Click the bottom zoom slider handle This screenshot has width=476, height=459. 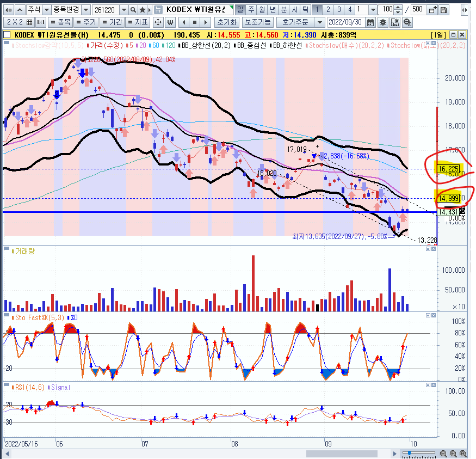(x=409, y=453)
